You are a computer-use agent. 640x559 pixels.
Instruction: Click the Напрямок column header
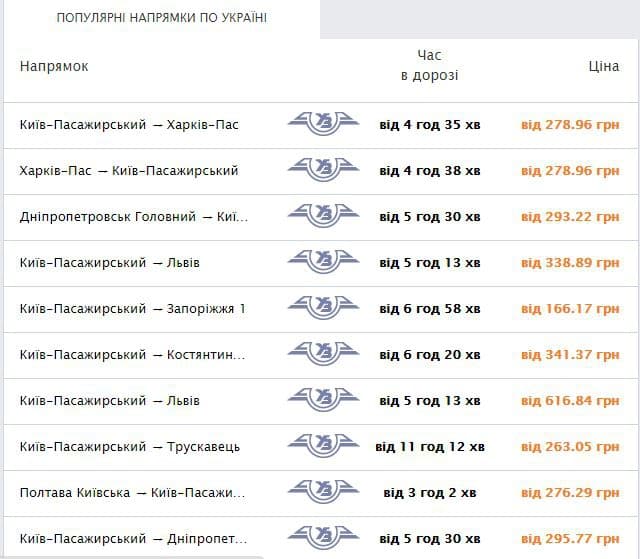[54, 66]
